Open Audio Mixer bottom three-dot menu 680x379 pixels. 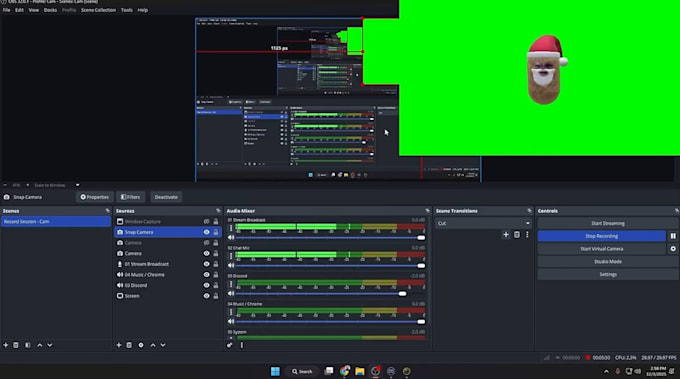coord(242,345)
